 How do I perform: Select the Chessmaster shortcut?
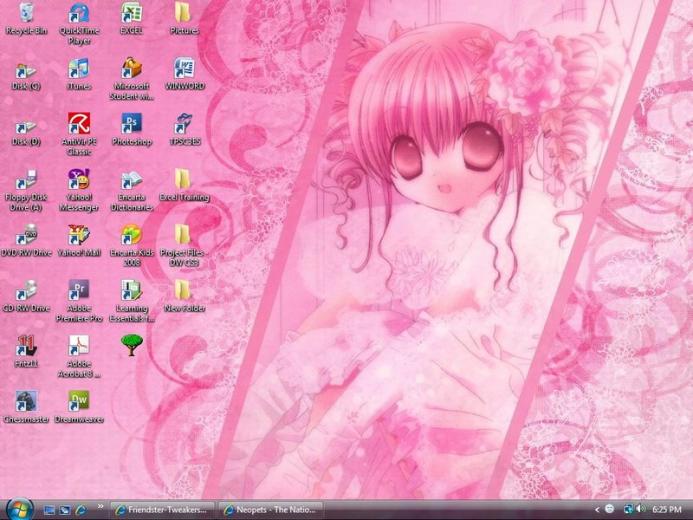(26, 407)
